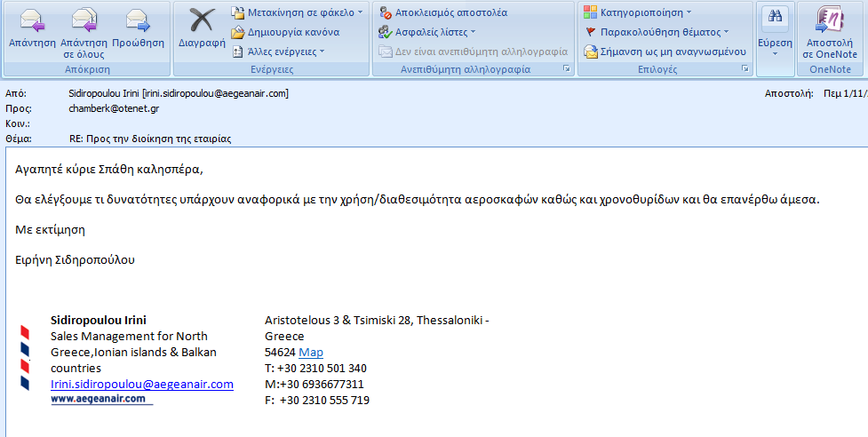Click the Θέμα: field label
This screenshot has height=437, width=868.
coord(19,139)
